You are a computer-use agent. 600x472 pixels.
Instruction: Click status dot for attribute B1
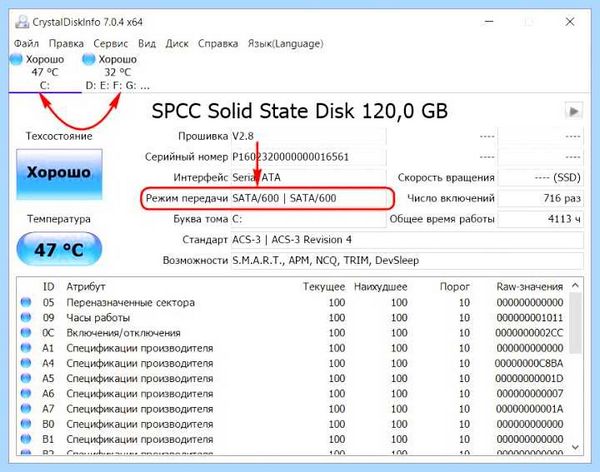coord(26,439)
